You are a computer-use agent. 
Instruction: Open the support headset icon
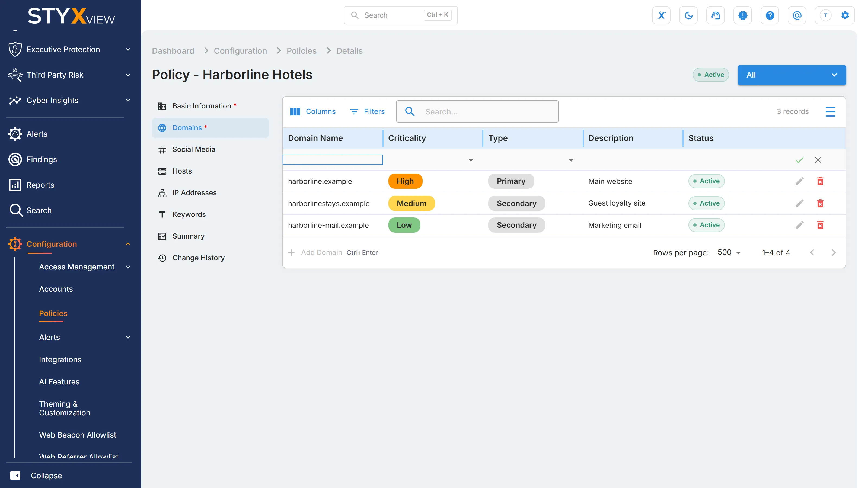tap(715, 15)
